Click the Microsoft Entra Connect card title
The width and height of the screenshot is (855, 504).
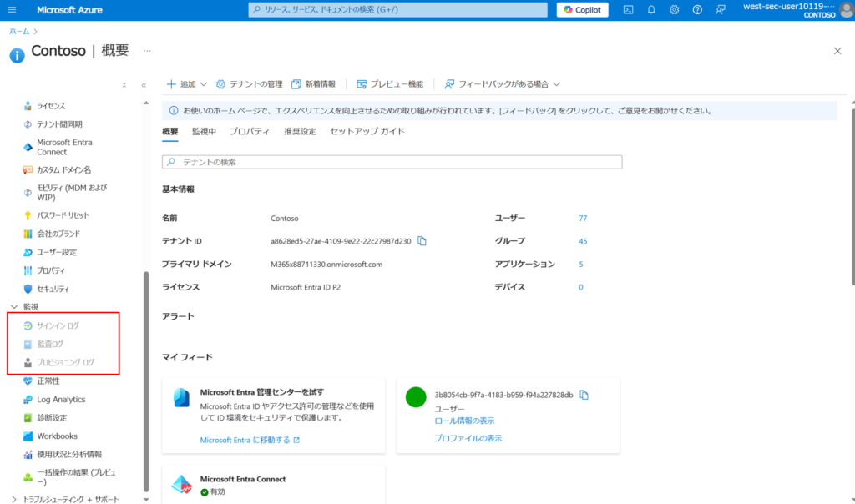[243, 479]
